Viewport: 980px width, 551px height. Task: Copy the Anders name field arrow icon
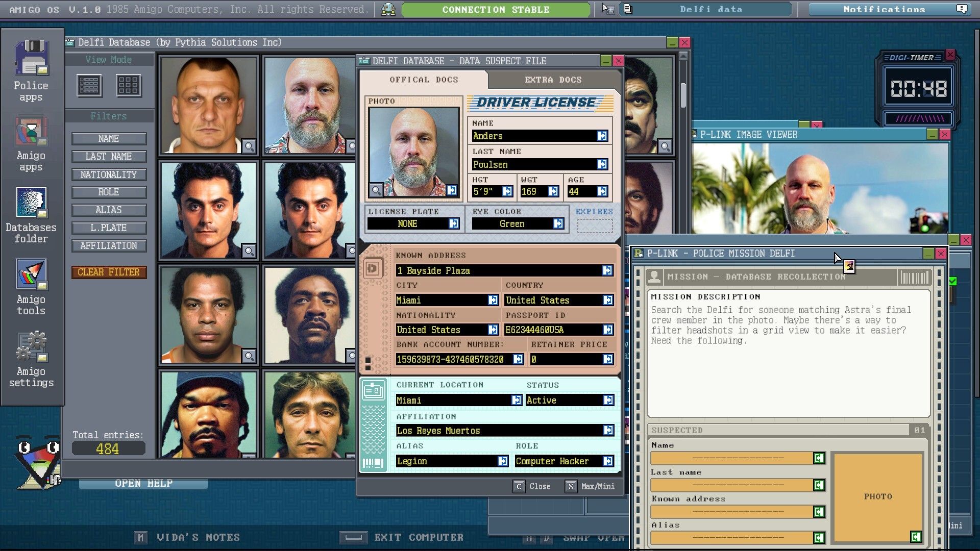click(602, 136)
